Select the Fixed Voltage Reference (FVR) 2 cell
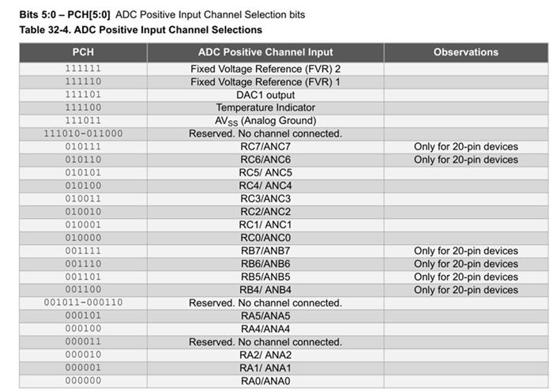Viewport: 553px width, 392px height. [265, 69]
